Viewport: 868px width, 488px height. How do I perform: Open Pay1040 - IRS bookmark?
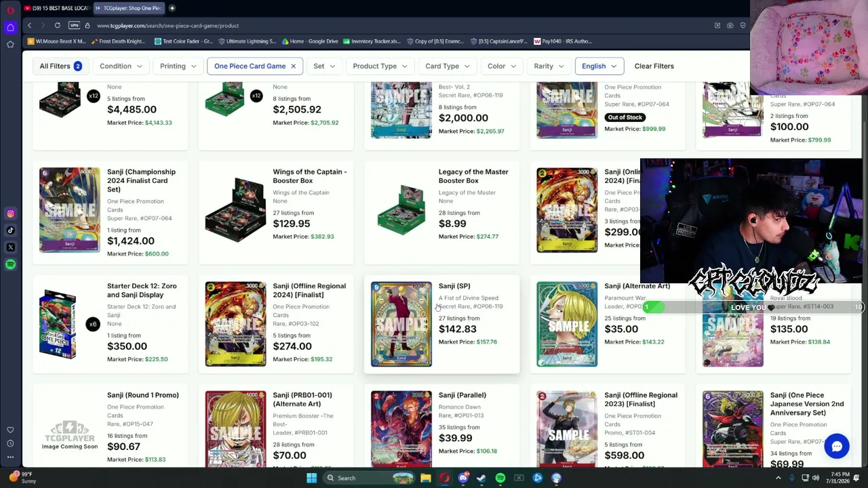(x=563, y=41)
